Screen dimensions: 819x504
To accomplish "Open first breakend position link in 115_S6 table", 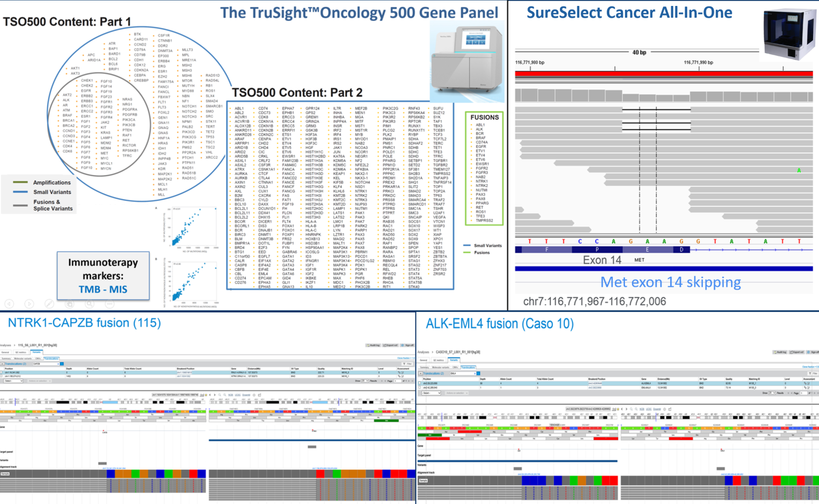I will coord(184,372).
